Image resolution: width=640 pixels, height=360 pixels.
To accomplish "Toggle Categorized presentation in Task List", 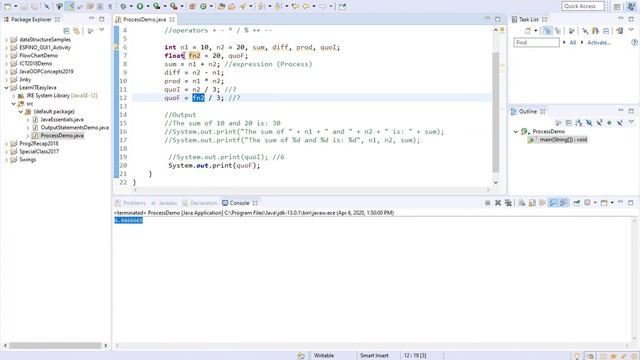I will coord(547,31).
